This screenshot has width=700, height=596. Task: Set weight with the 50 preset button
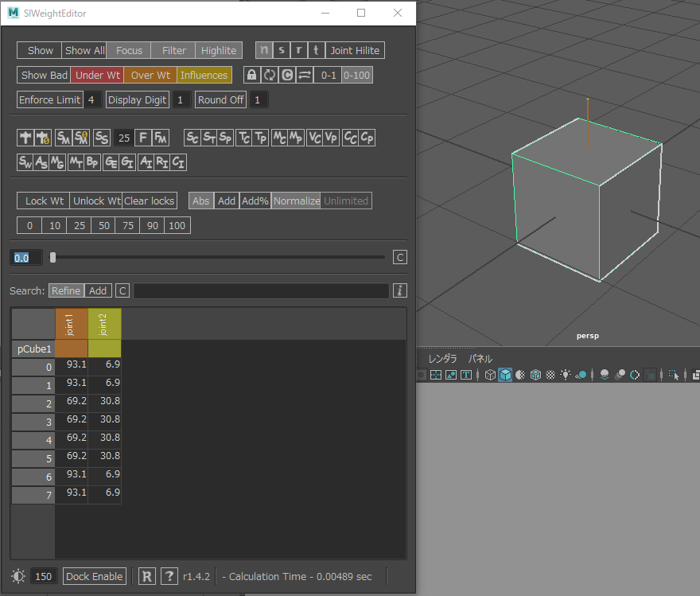tap(103, 225)
